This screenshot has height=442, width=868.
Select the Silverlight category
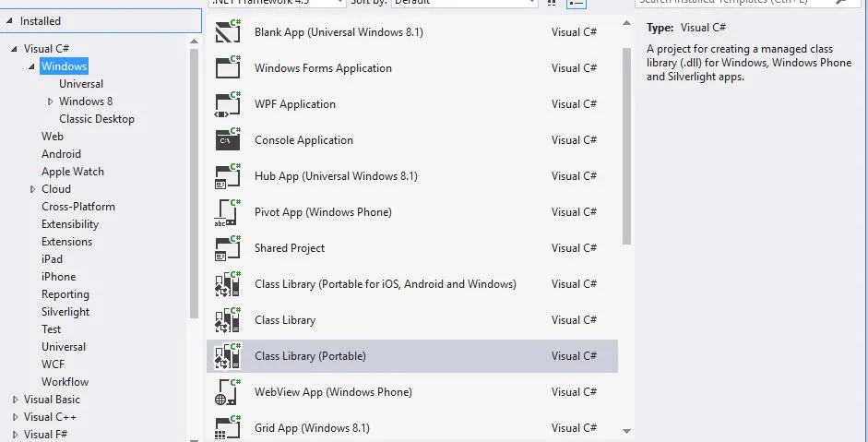(64, 312)
